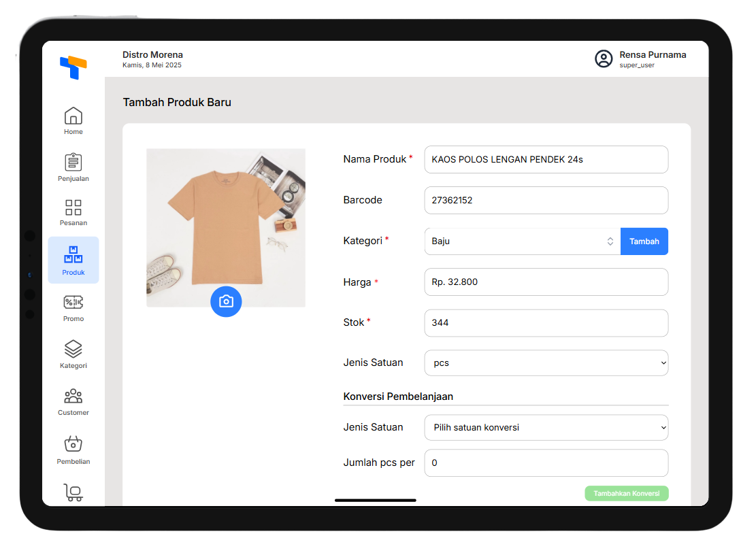Open the Kategori layers icon
The height and width of the screenshot is (555, 756).
pos(73,350)
